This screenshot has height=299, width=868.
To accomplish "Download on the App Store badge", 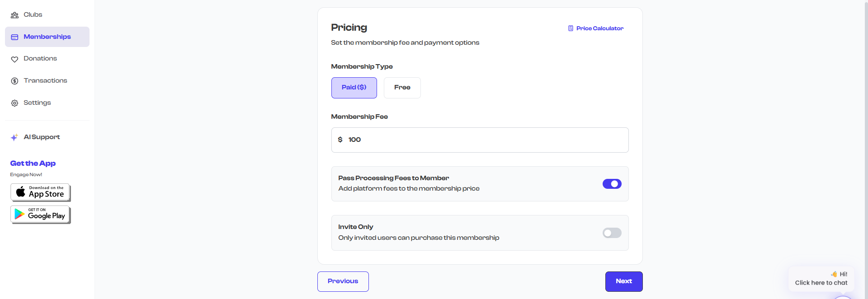I will coord(40,192).
